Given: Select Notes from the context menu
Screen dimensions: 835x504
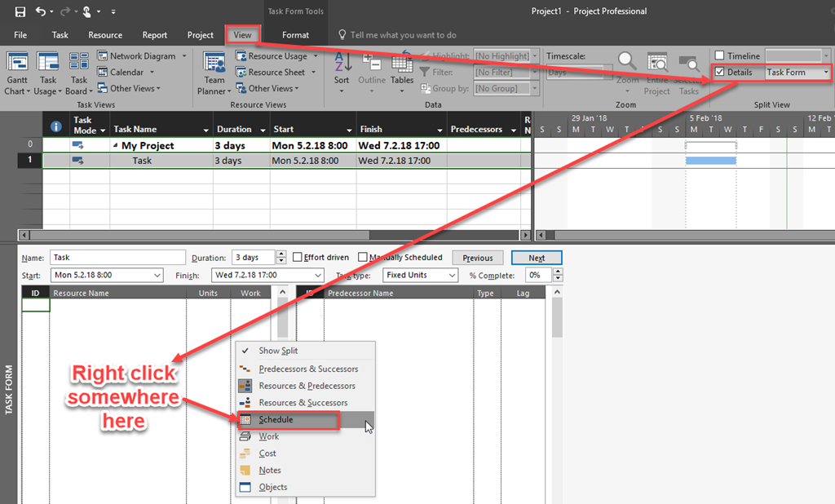Looking at the screenshot, I should click(x=269, y=471).
